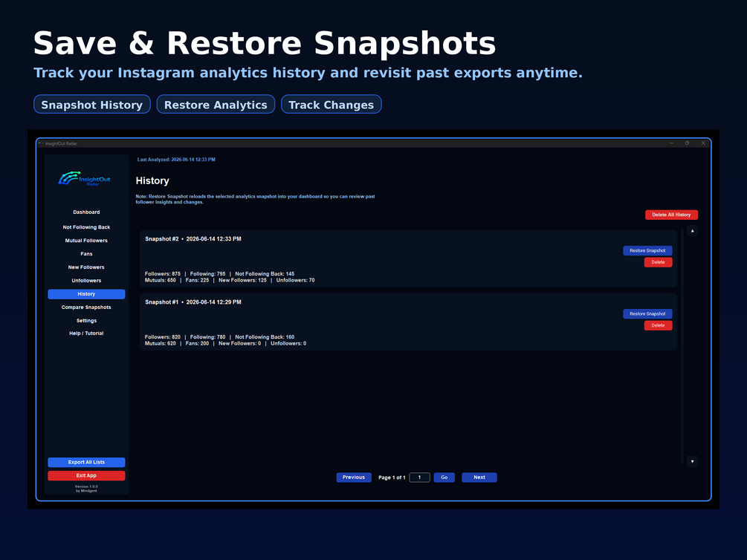Minimize the InsightOut Radar window

pos(671,143)
